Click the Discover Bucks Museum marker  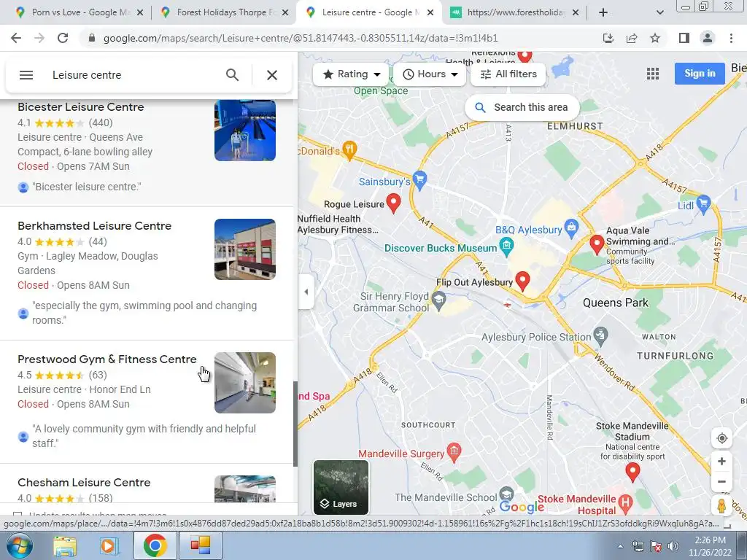(506, 246)
